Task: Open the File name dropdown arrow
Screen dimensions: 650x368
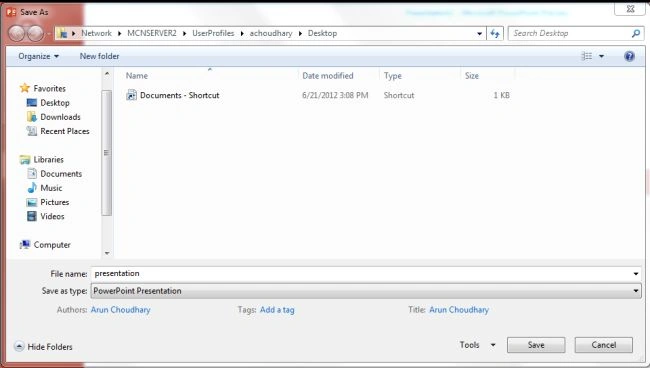Action: 635,274
